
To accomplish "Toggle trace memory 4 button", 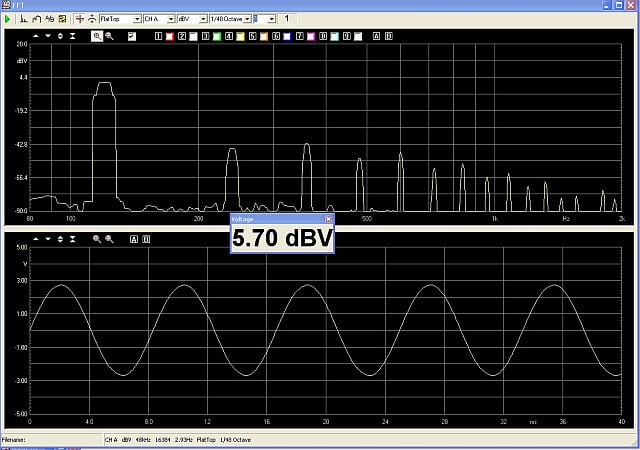I will point(228,36).
